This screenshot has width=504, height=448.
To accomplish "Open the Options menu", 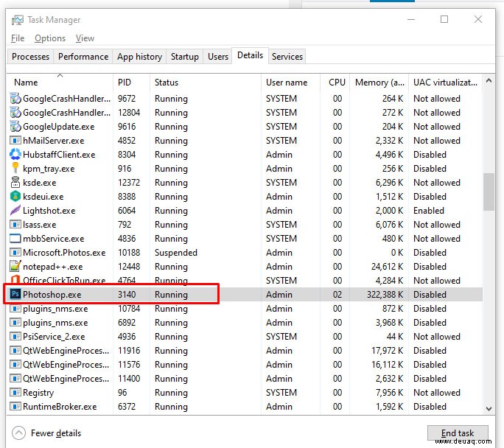I will 50,38.
